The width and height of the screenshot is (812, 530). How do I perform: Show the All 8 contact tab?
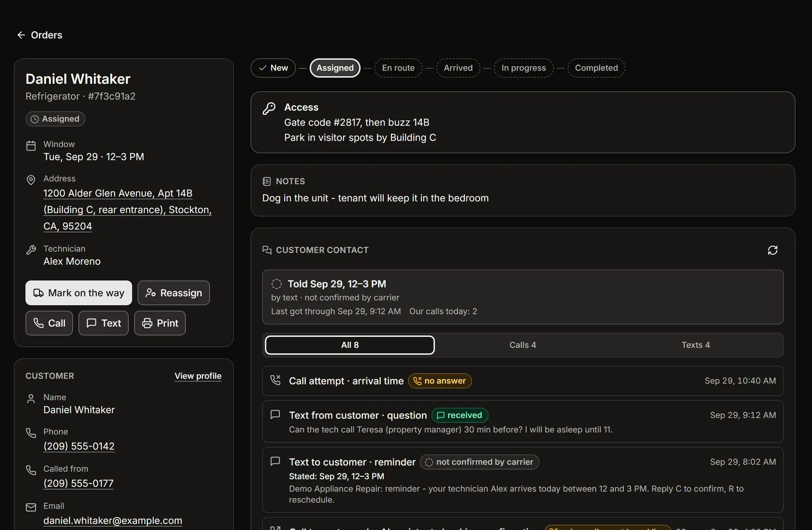[x=350, y=345]
